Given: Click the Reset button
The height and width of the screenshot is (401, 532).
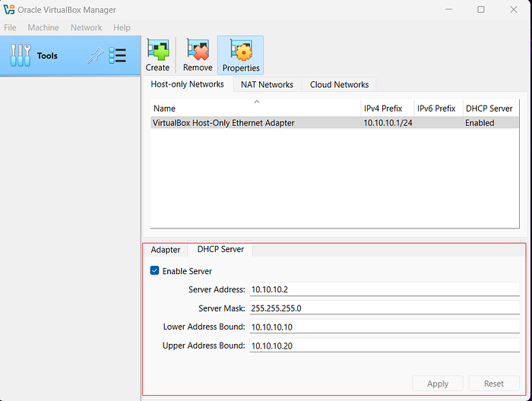Looking at the screenshot, I should (x=494, y=384).
